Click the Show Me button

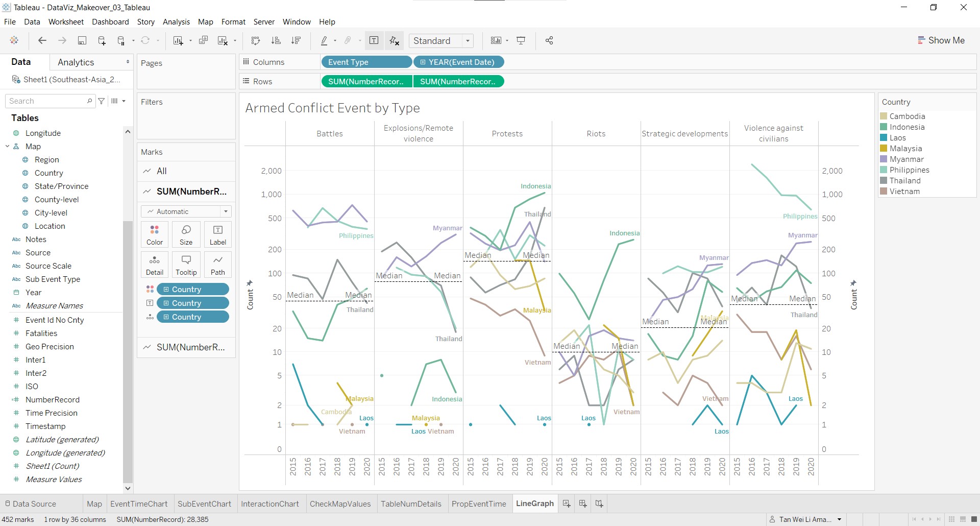point(941,40)
